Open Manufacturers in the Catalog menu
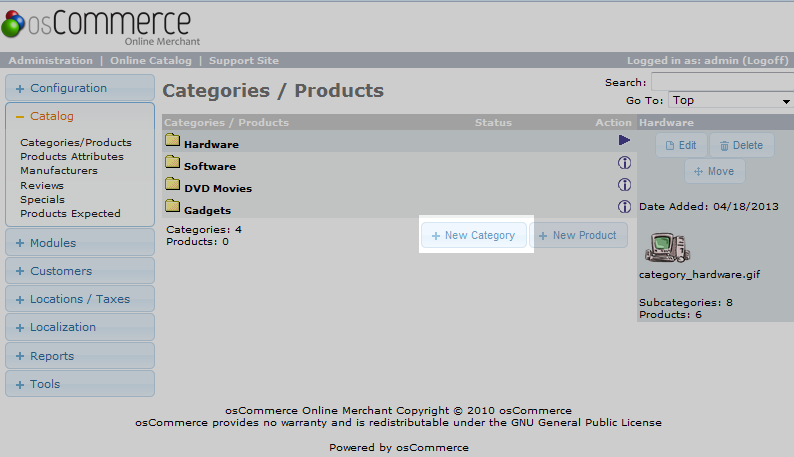794x457 pixels. 59,171
